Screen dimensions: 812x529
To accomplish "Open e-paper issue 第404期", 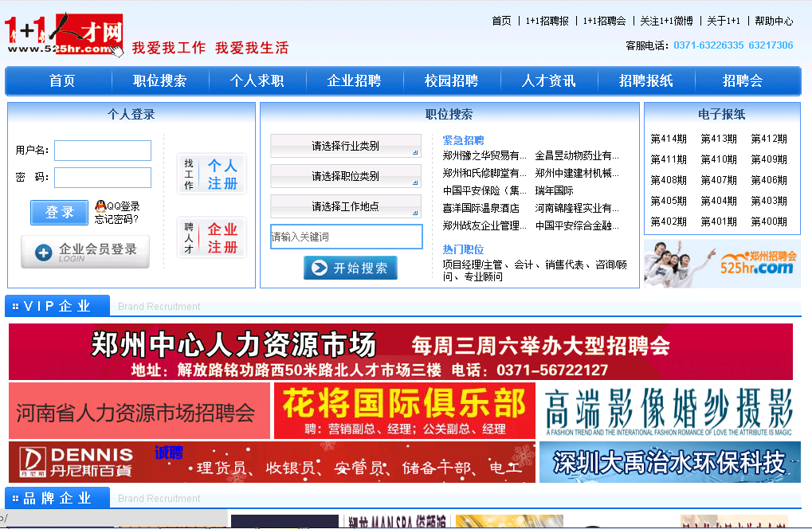I will [x=719, y=201].
